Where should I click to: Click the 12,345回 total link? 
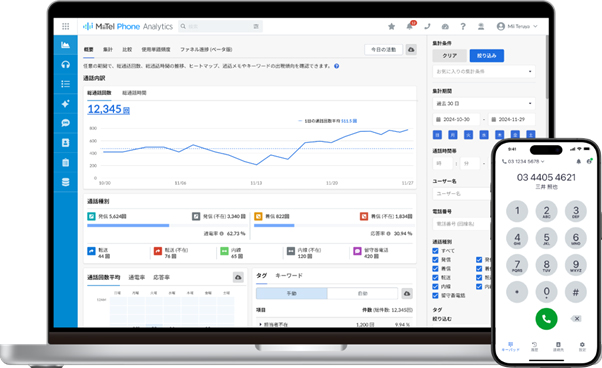(x=109, y=109)
